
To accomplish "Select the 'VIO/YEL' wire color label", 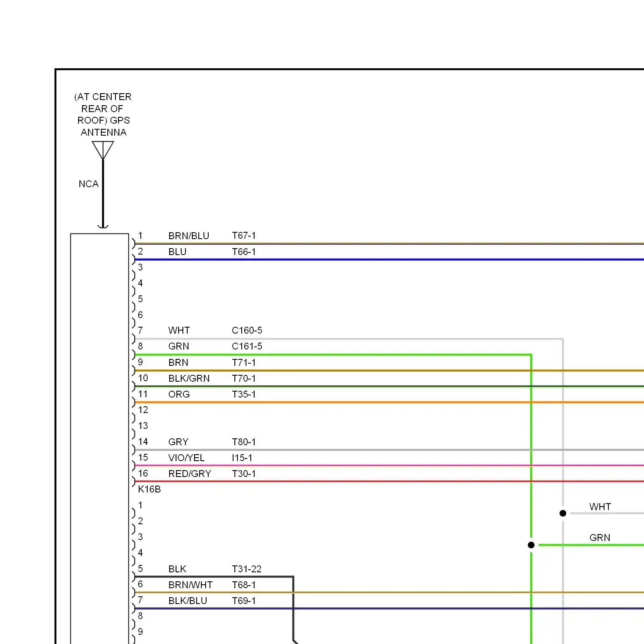I will (186, 458).
